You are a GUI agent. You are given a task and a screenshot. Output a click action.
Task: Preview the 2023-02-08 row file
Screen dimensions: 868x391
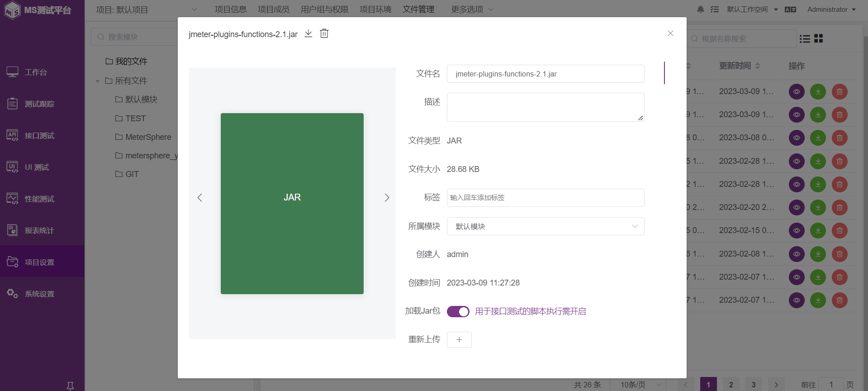797,254
